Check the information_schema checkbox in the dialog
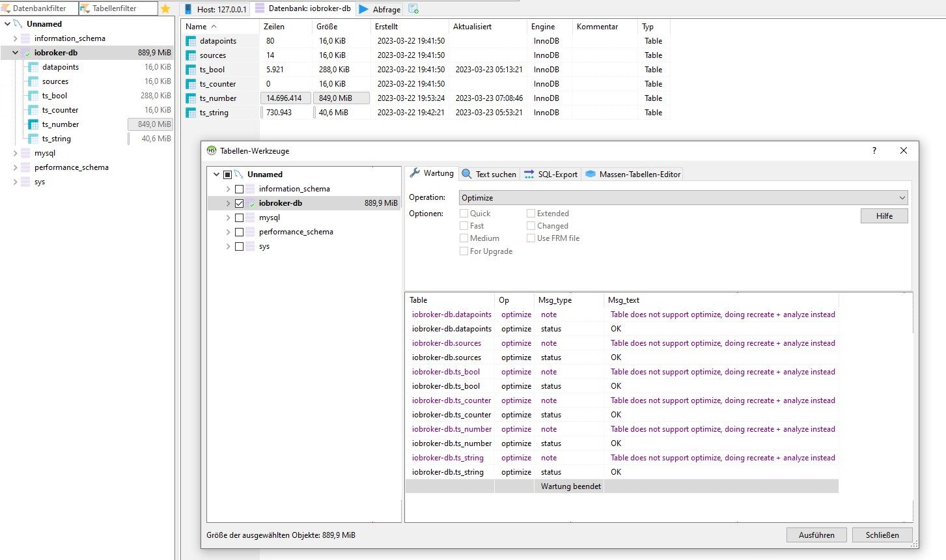The height and width of the screenshot is (560, 946). 239,189
